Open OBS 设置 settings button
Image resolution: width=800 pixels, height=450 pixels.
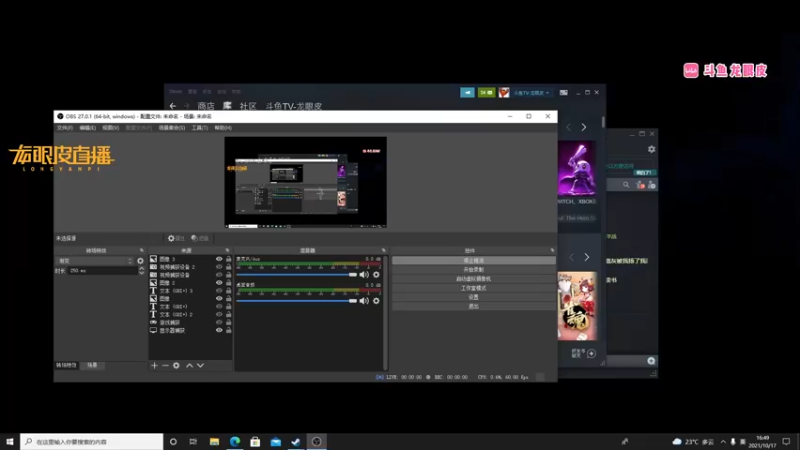pos(473,297)
